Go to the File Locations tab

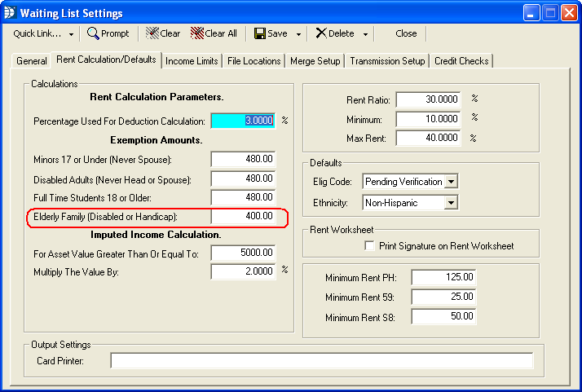pyautogui.click(x=254, y=61)
